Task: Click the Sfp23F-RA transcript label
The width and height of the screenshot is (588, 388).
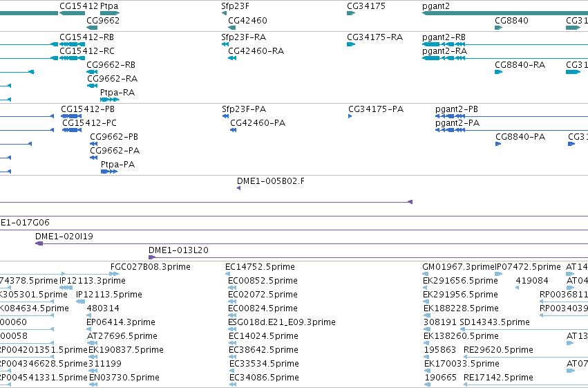Action: click(244, 37)
